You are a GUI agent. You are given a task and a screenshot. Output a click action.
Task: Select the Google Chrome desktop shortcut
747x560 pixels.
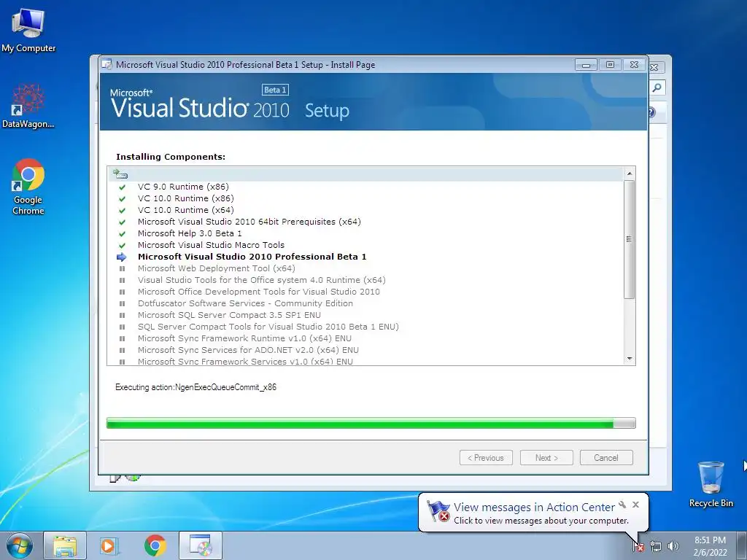click(28, 187)
